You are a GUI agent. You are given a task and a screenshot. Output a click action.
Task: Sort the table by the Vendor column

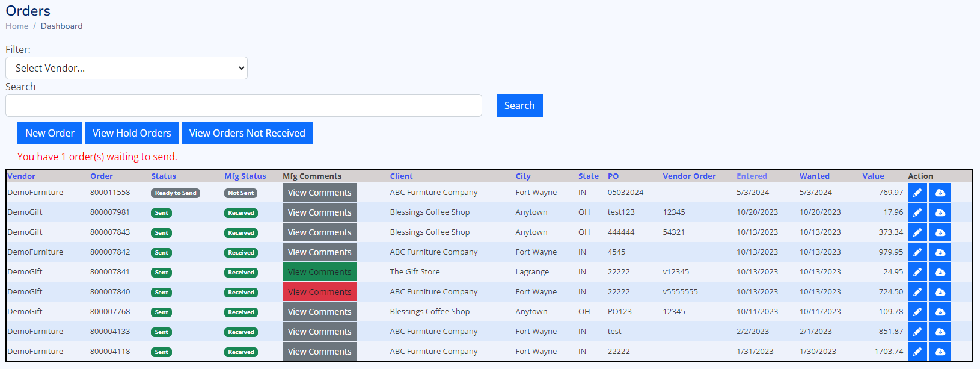pyautogui.click(x=21, y=176)
